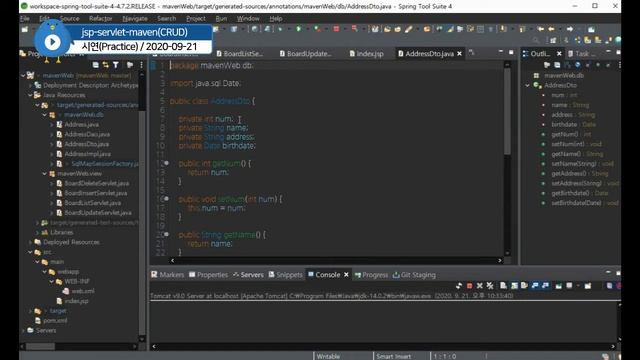Open Project Explorer view menu (three dots)
The height and width of the screenshot is (360, 640).
(142, 65)
